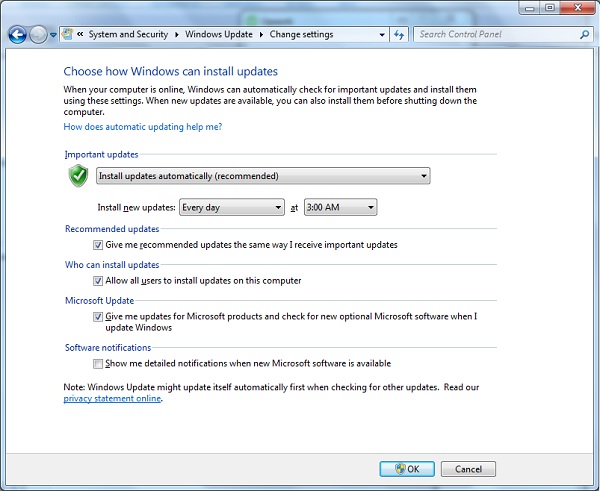Click the green shield checkmark icon
The width and height of the screenshot is (600, 491).
[x=78, y=176]
